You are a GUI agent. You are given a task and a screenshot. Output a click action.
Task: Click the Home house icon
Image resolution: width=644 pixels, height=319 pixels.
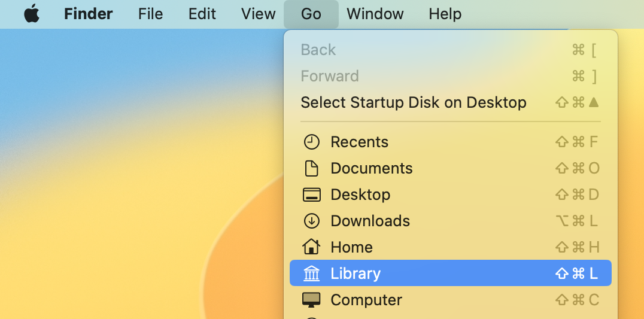pyautogui.click(x=312, y=247)
